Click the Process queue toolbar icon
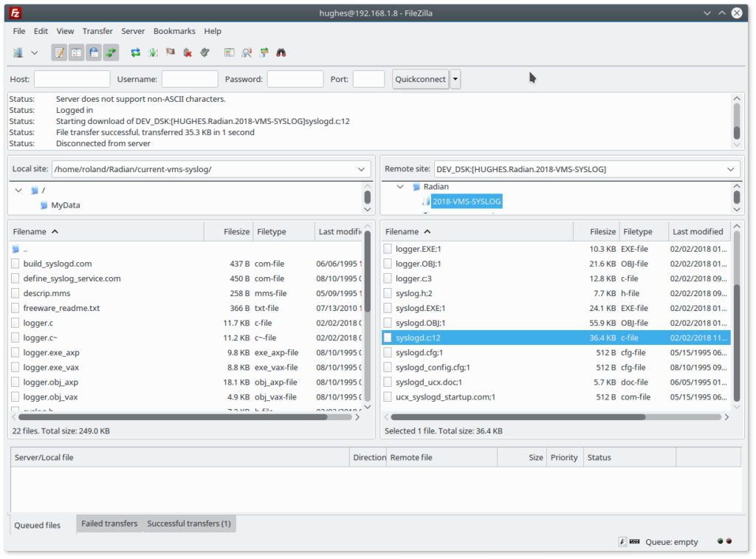This screenshot has height=559, width=756. click(x=153, y=52)
